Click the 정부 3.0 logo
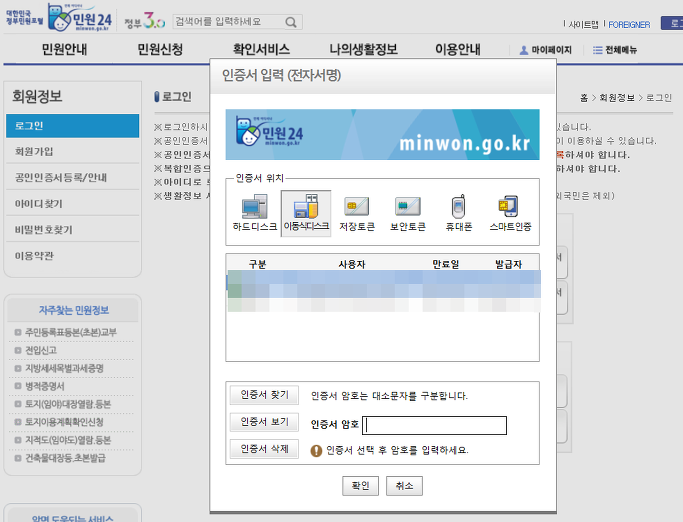The width and height of the screenshot is (683, 522). [145, 20]
